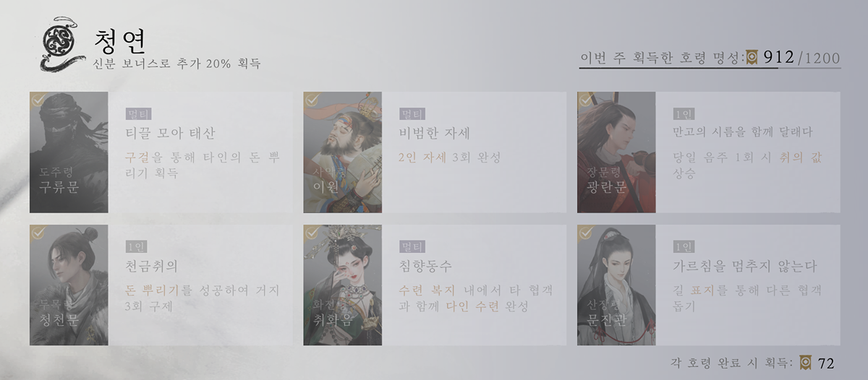Click the reward badge icon beside 72
Image resolution: width=868 pixels, height=380 pixels.
coord(807,362)
